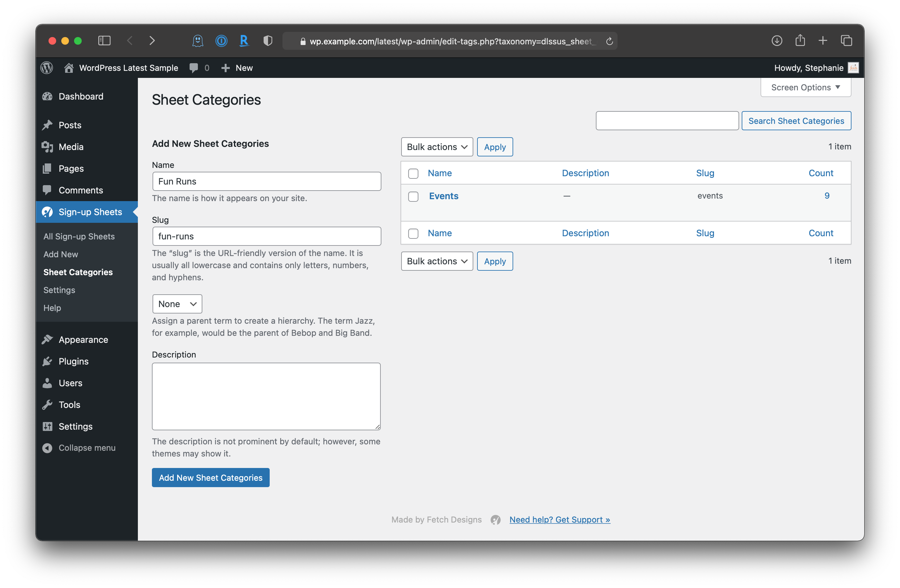
Task: Click the Users person icon
Action: coord(47,383)
